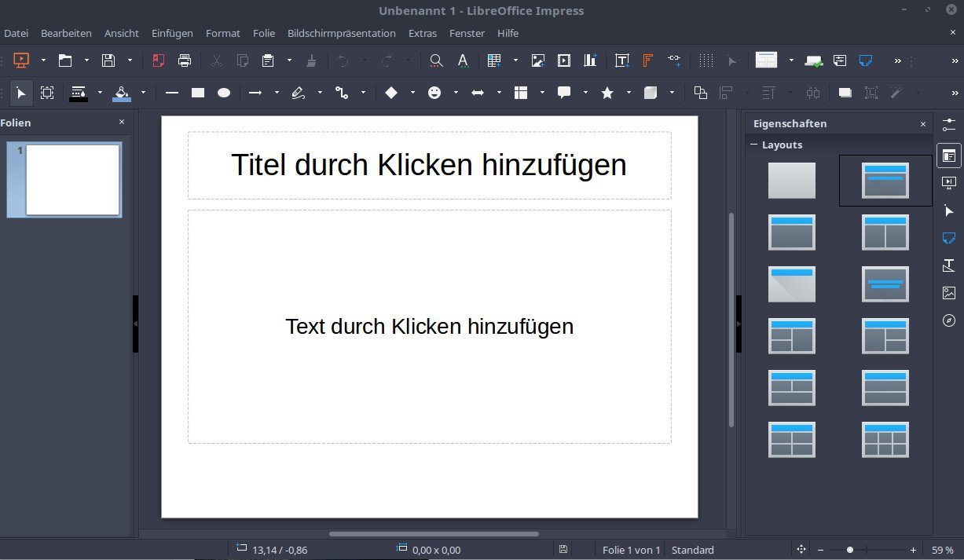Open the Einfügen menu

point(171,33)
